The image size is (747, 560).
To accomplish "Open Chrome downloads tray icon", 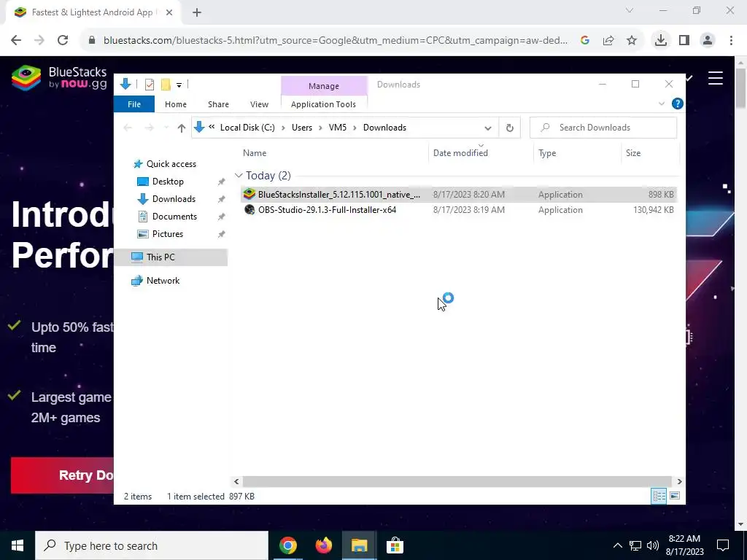I will click(x=661, y=41).
